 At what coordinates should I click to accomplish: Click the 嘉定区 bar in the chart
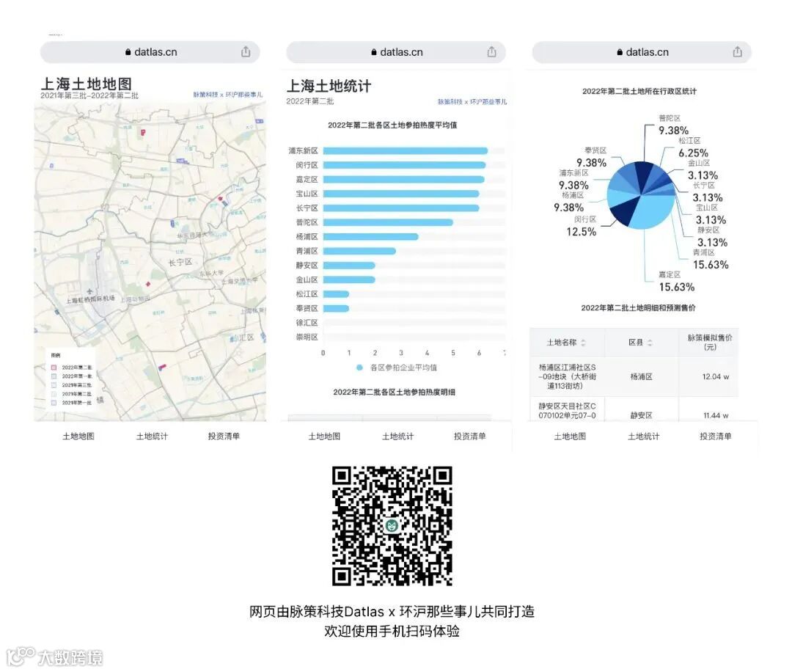tap(403, 179)
